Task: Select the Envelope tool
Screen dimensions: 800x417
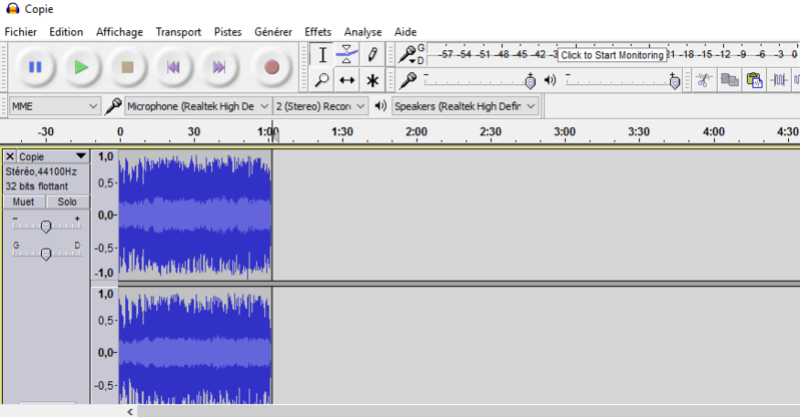Action: point(347,55)
